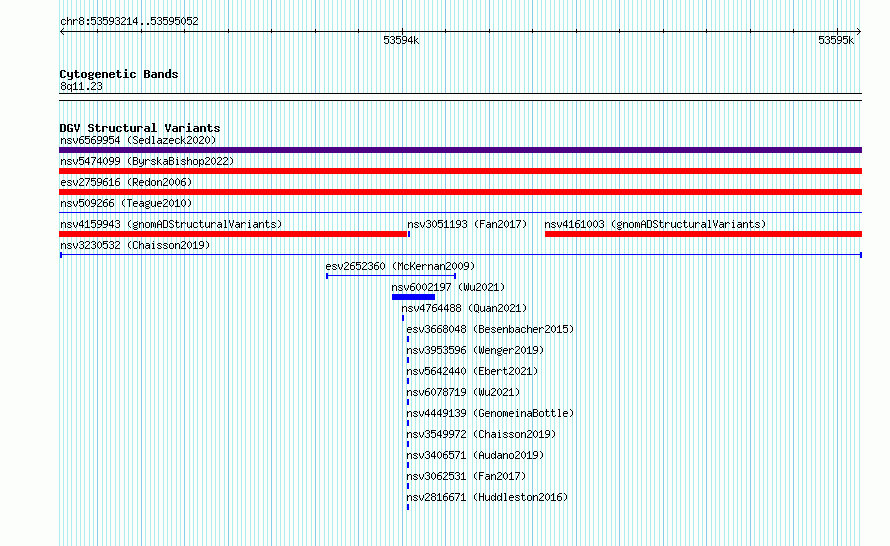
Task: Select the esv2652360 thin blue span line
Action: click(x=391, y=276)
